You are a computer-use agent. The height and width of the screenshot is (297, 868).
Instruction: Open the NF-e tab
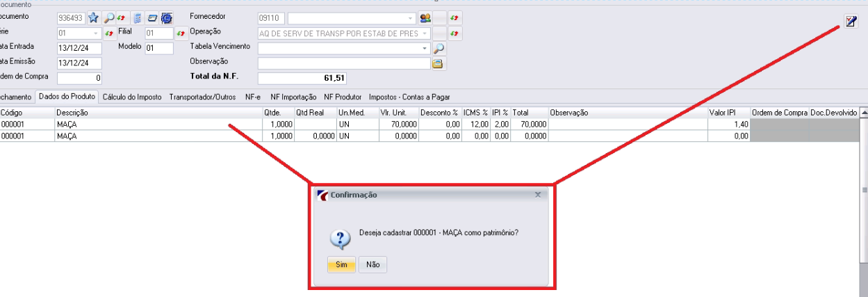pyautogui.click(x=253, y=97)
